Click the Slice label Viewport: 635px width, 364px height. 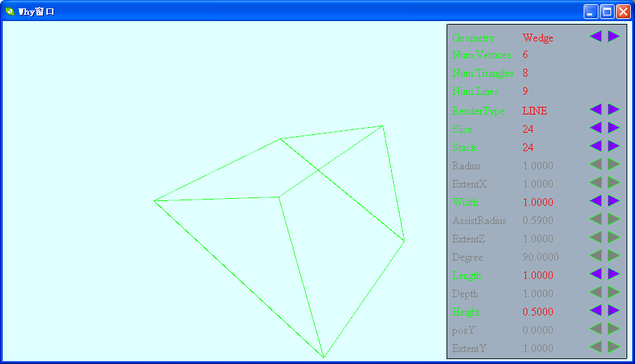pyautogui.click(x=462, y=129)
